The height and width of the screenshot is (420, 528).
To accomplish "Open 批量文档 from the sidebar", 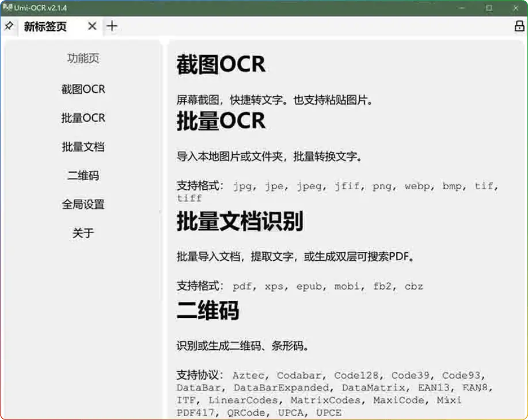I will [83, 147].
